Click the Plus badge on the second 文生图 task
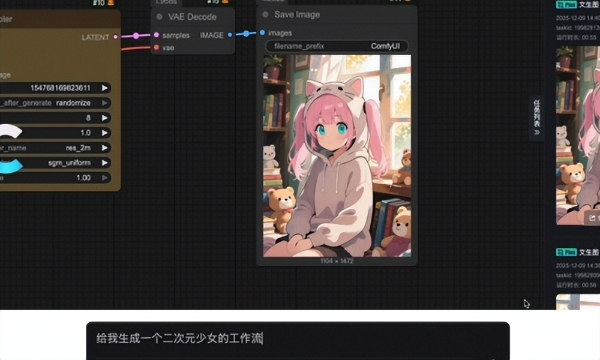This screenshot has width=600, height=360. pyautogui.click(x=566, y=252)
